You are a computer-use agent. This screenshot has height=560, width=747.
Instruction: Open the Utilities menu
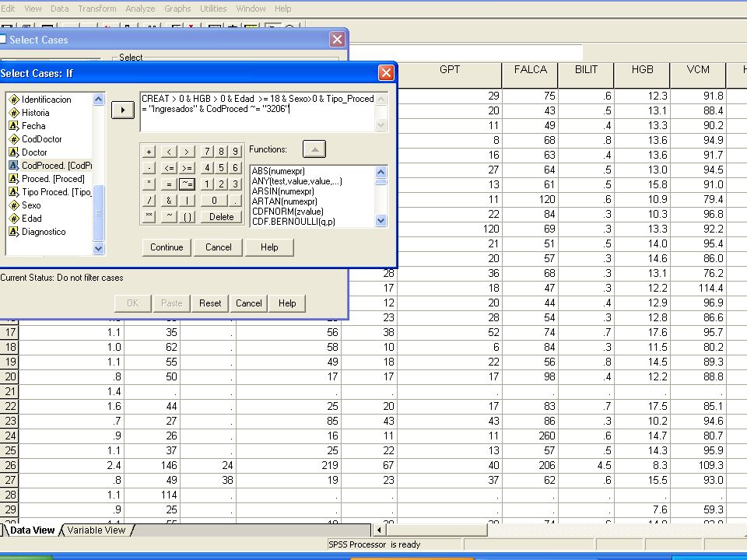(x=213, y=9)
